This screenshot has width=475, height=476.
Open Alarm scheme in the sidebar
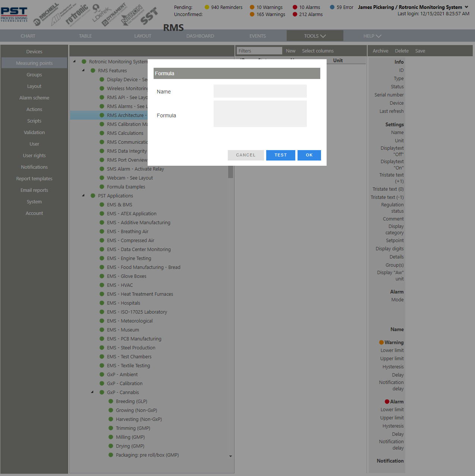(x=34, y=98)
